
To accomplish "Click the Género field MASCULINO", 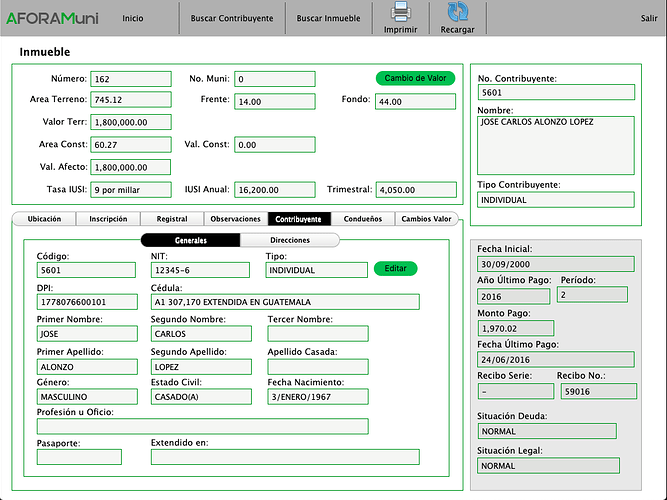I will [x=87, y=397].
